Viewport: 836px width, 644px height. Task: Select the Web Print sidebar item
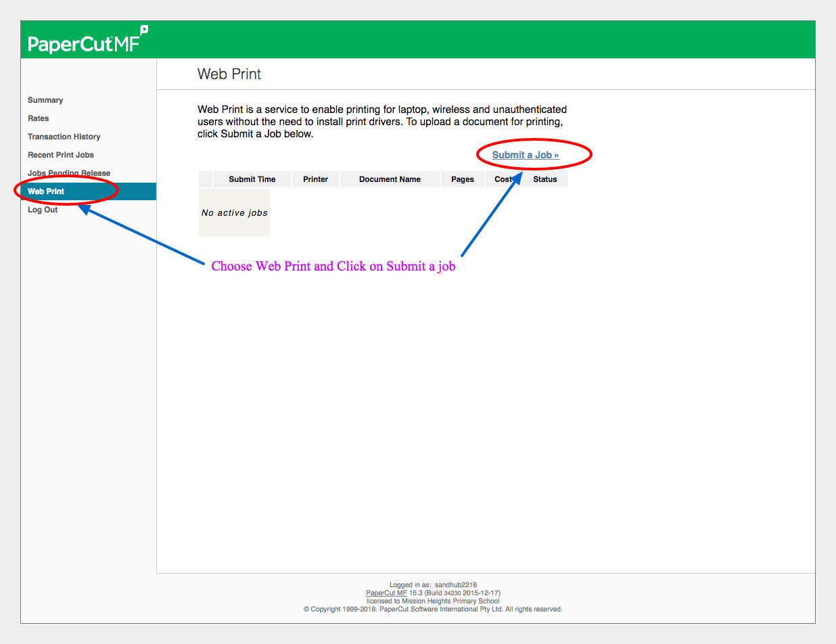coord(46,191)
